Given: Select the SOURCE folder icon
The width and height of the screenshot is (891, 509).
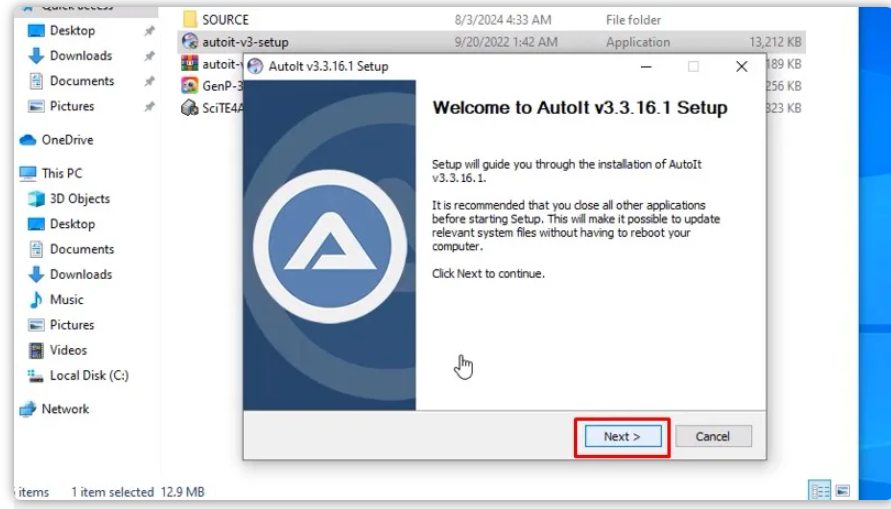Looking at the screenshot, I should (x=190, y=19).
